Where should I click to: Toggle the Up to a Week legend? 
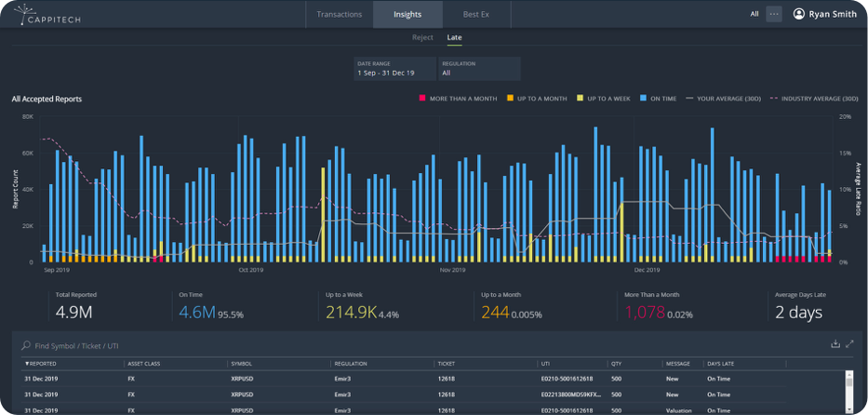[604, 99]
